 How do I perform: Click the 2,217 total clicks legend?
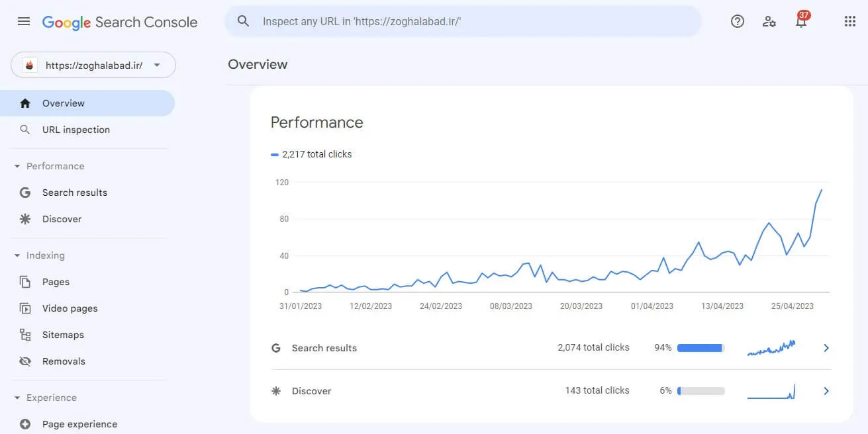tap(311, 154)
